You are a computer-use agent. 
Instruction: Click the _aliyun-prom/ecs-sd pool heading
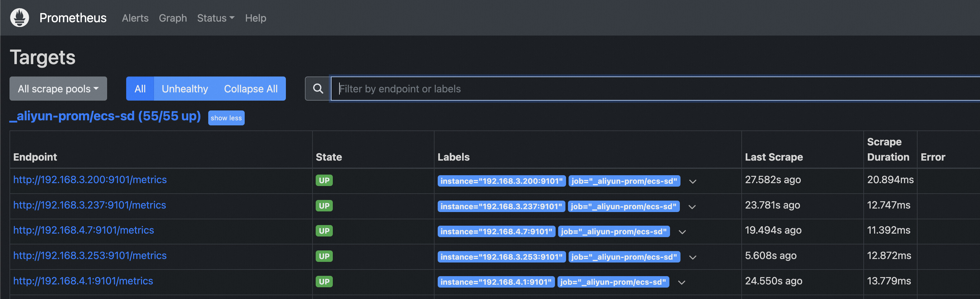tap(105, 116)
